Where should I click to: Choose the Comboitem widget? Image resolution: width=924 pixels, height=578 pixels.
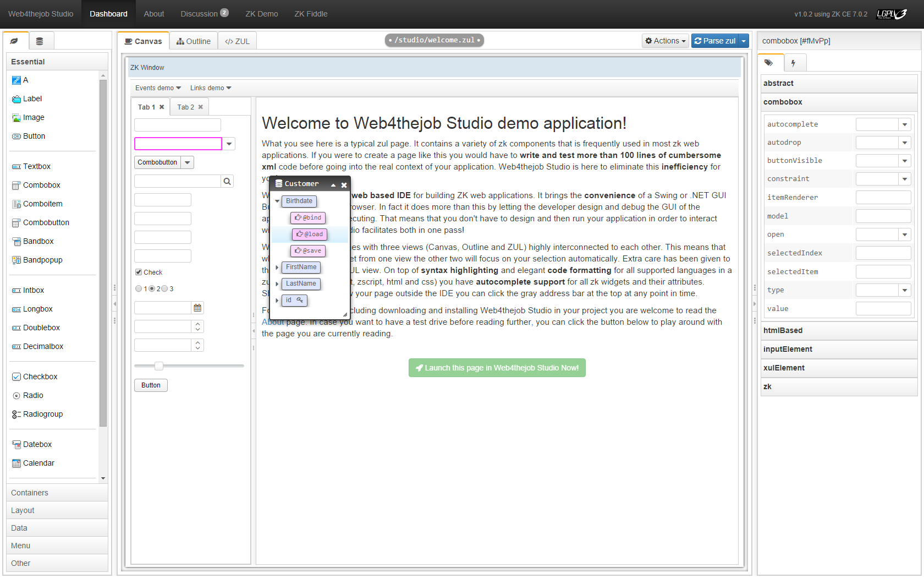(37, 204)
